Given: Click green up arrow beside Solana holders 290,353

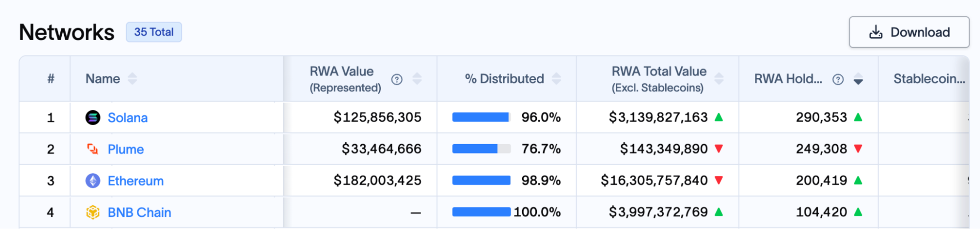Looking at the screenshot, I should [x=858, y=117].
